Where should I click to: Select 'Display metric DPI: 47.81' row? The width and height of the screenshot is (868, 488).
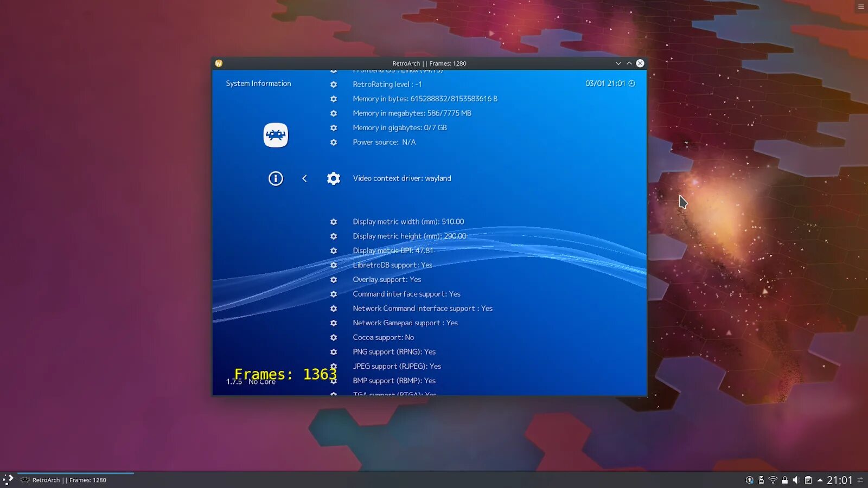pyautogui.click(x=393, y=251)
